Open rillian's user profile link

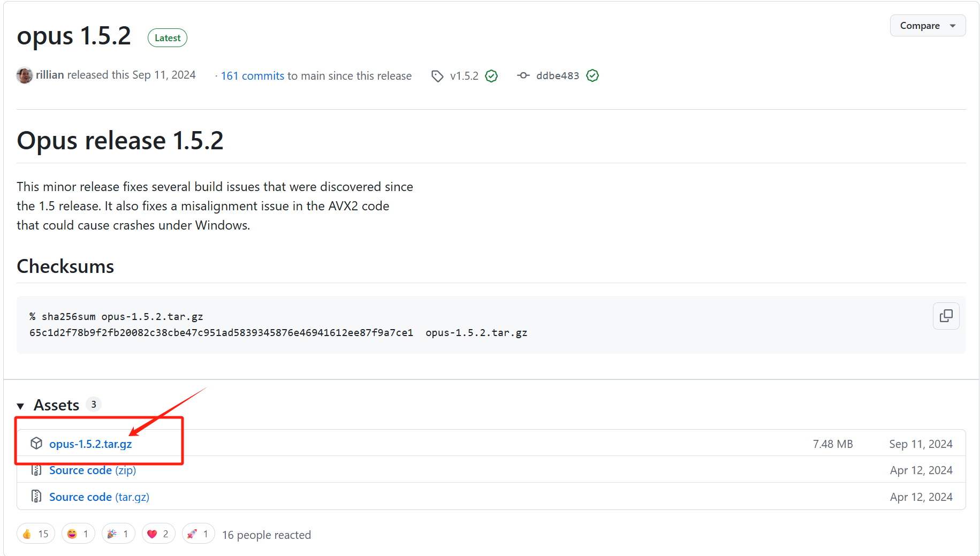[x=50, y=75]
